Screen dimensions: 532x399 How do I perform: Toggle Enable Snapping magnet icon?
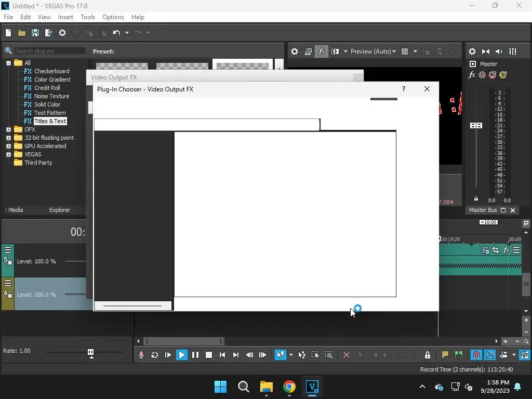coord(476,355)
